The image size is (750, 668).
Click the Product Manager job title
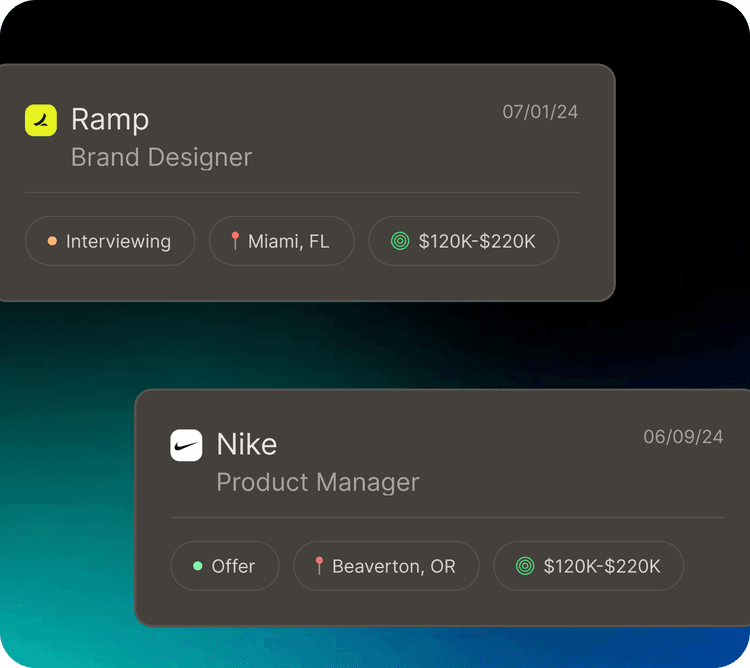tap(318, 482)
